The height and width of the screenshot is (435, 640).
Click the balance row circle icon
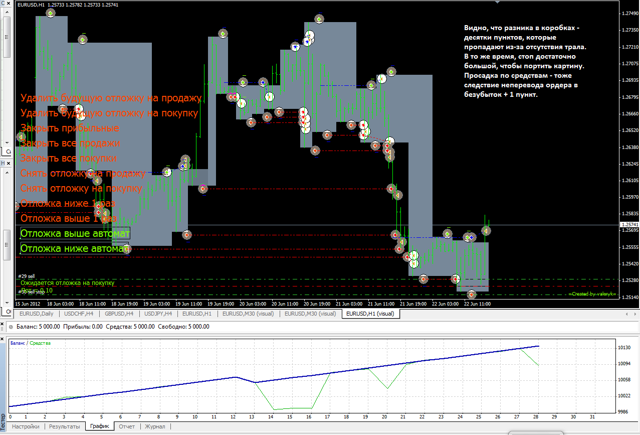click(x=11, y=327)
